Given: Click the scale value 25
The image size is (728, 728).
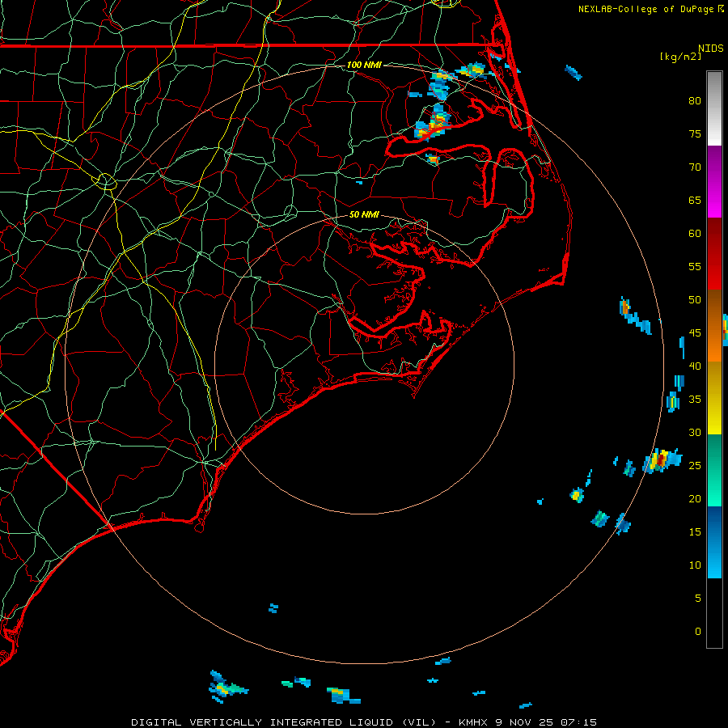Looking at the screenshot, I should click(x=695, y=465).
